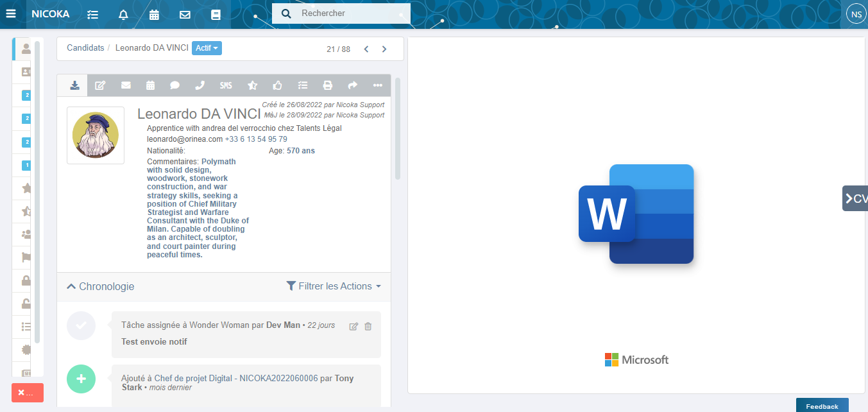Send an SMS to candidate
Image resolution: width=868 pixels, height=412 pixels.
point(226,85)
